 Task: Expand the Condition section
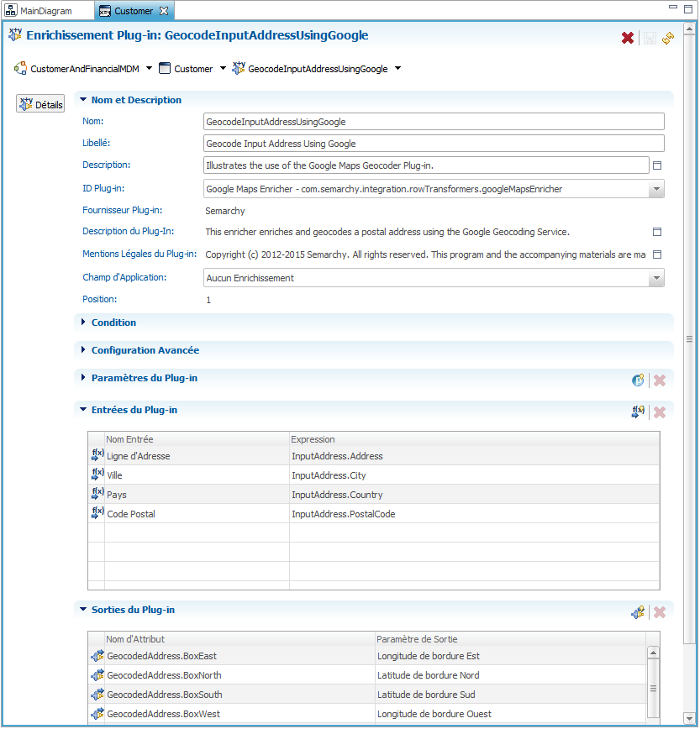(83, 323)
